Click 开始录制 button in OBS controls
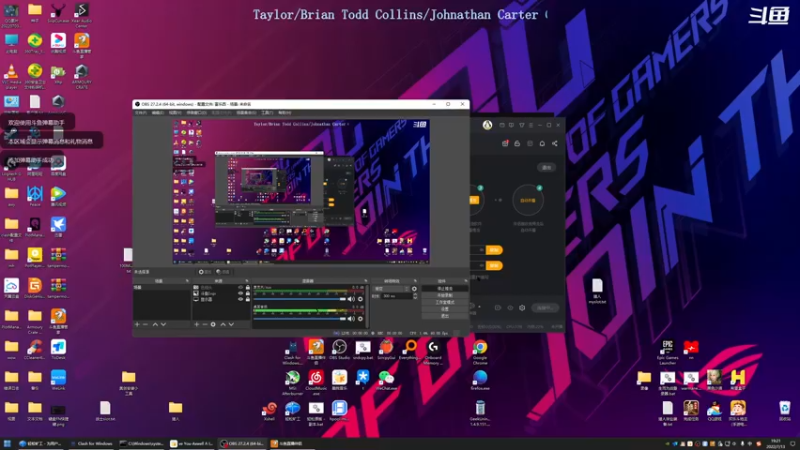800x450 pixels. 445,295
